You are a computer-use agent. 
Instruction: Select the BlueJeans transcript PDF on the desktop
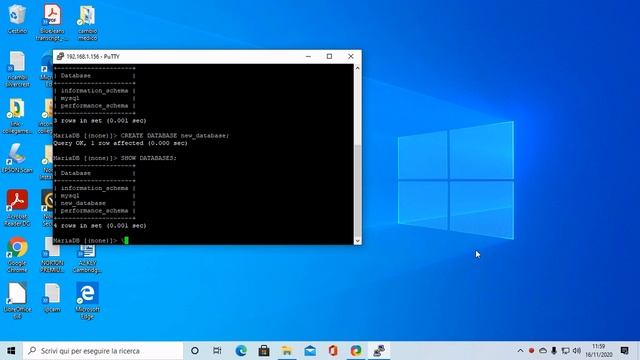pyautogui.click(x=52, y=22)
